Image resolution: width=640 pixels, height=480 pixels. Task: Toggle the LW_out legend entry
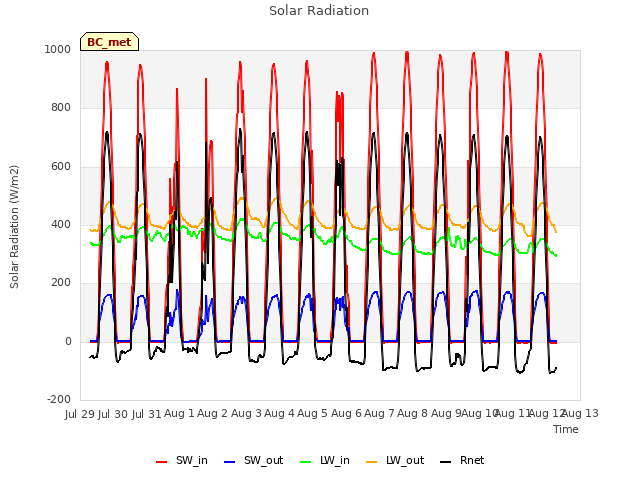tap(395, 460)
